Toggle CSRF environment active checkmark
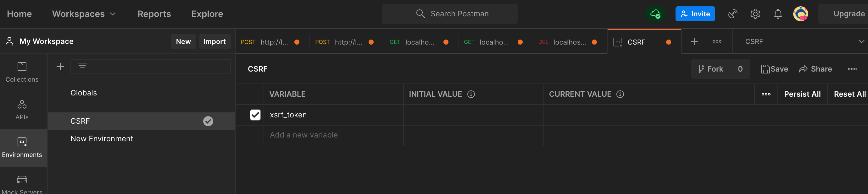The image size is (868, 194). click(208, 121)
